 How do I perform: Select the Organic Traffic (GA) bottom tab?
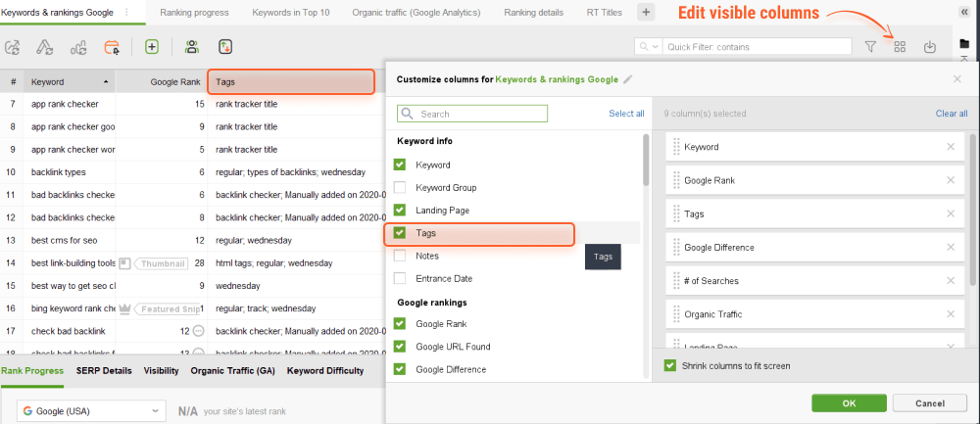click(232, 370)
